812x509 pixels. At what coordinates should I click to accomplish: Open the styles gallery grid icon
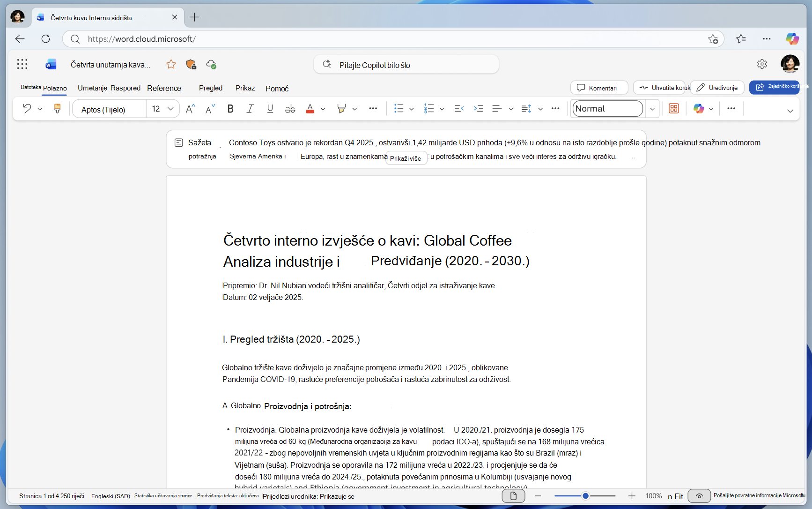coord(674,109)
